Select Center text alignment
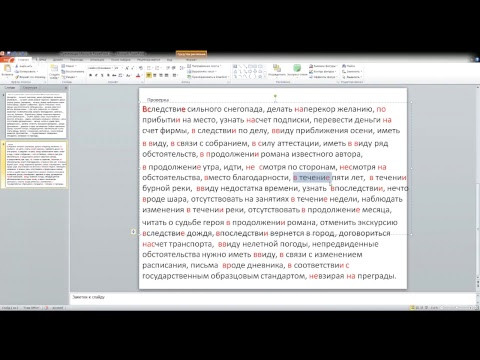This screenshot has height=360, width=480. 155,75
